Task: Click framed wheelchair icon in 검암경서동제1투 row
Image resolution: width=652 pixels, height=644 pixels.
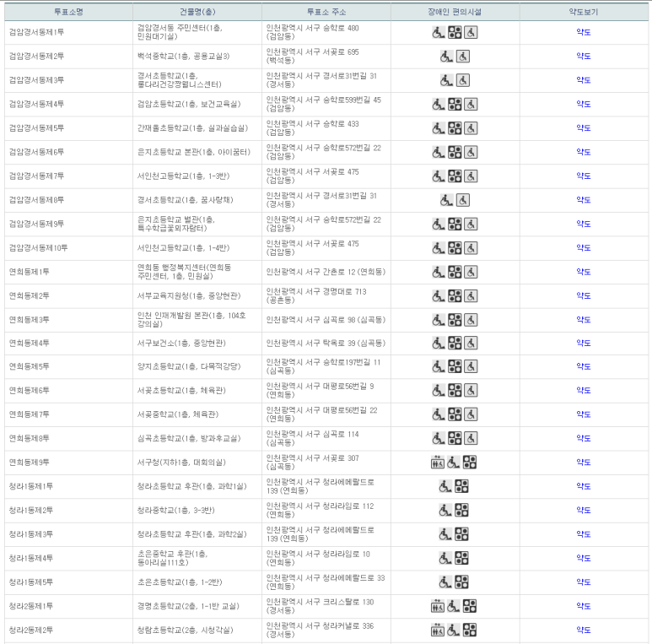Action: [471, 32]
